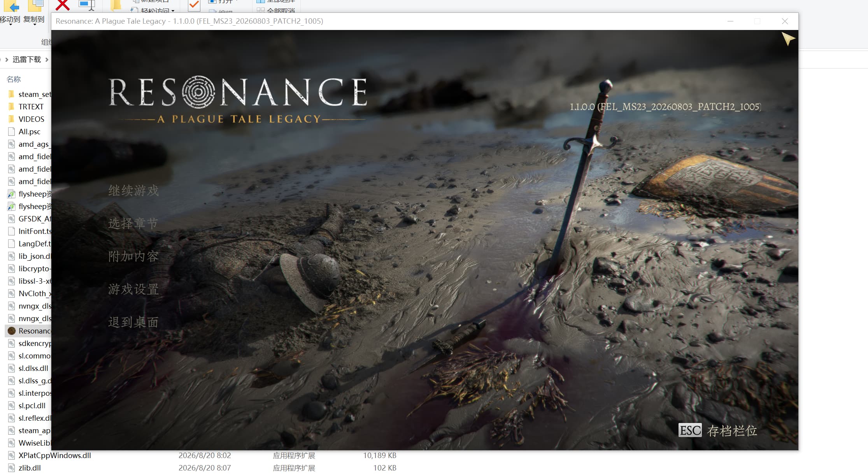Click the 移动到 button in Explorer ribbon
Viewport: 868px width, 474px height.
click(10, 12)
